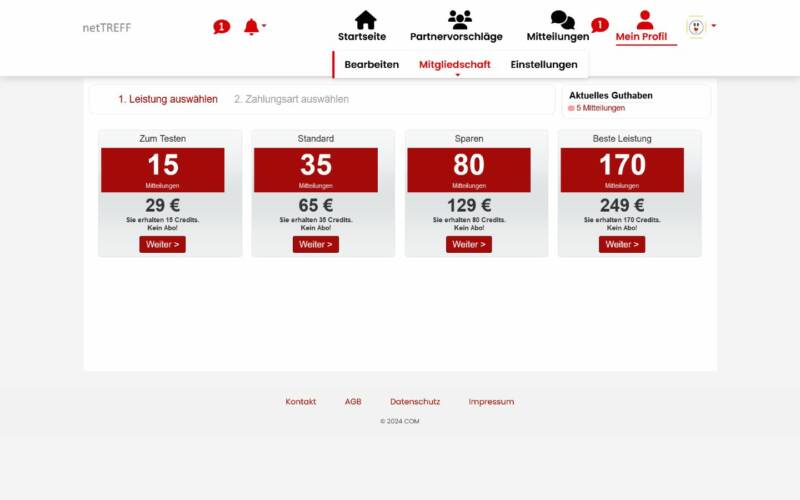Click the 65 € price
Screen dimensions: 800x500
pyautogui.click(x=316, y=206)
